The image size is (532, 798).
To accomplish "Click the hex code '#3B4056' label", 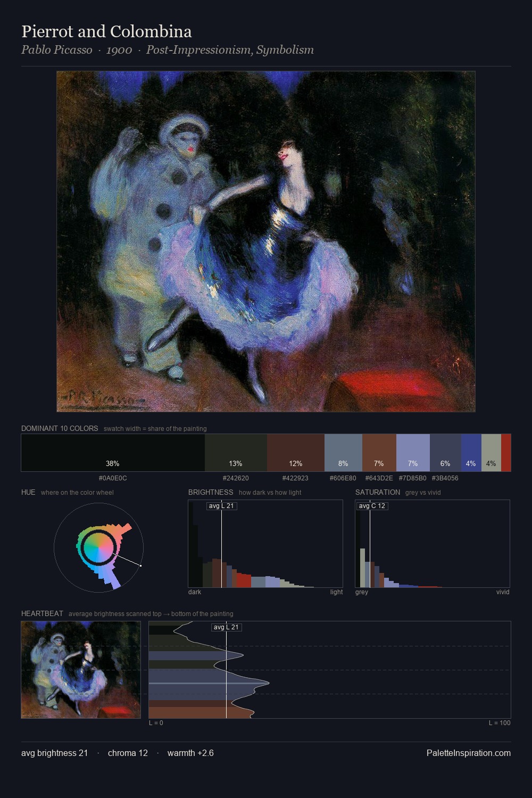I will click(445, 478).
